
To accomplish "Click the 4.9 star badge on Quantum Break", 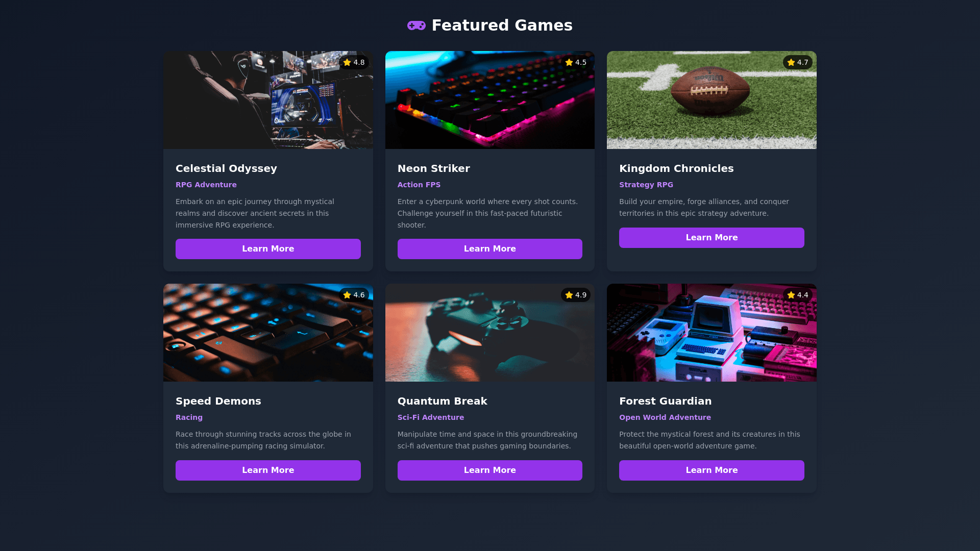I will pos(576,295).
